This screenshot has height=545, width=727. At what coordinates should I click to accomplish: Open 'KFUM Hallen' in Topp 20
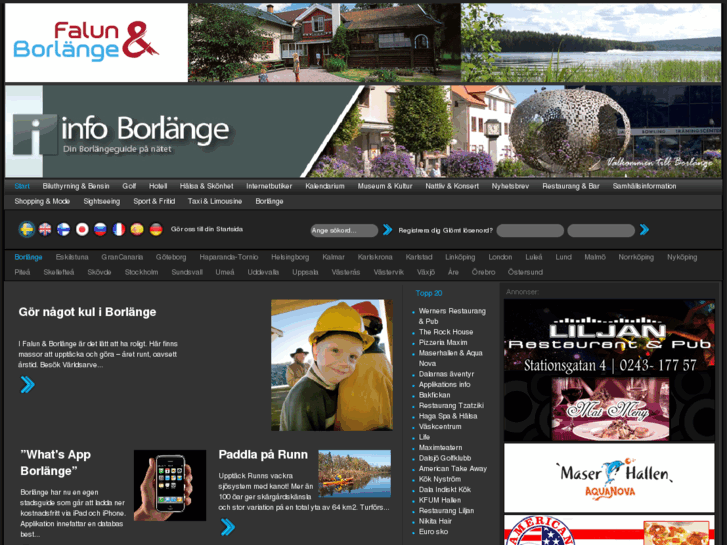(x=440, y=500)
